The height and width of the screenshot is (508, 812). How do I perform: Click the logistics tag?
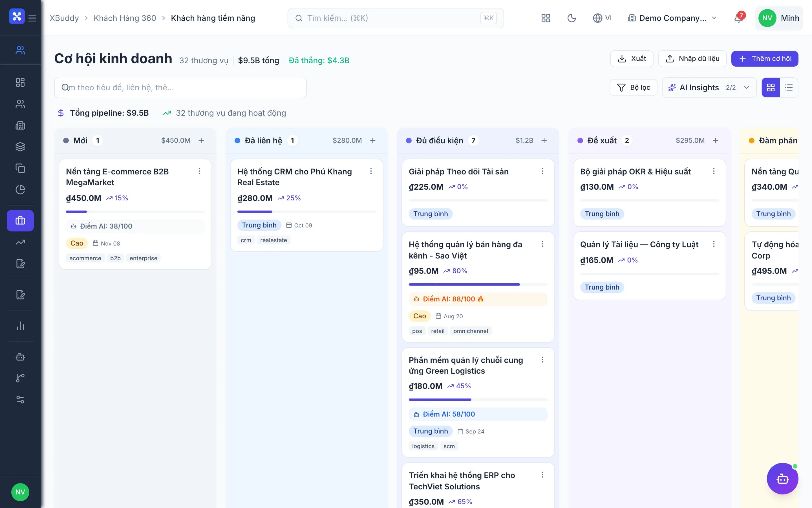[423, 446]
